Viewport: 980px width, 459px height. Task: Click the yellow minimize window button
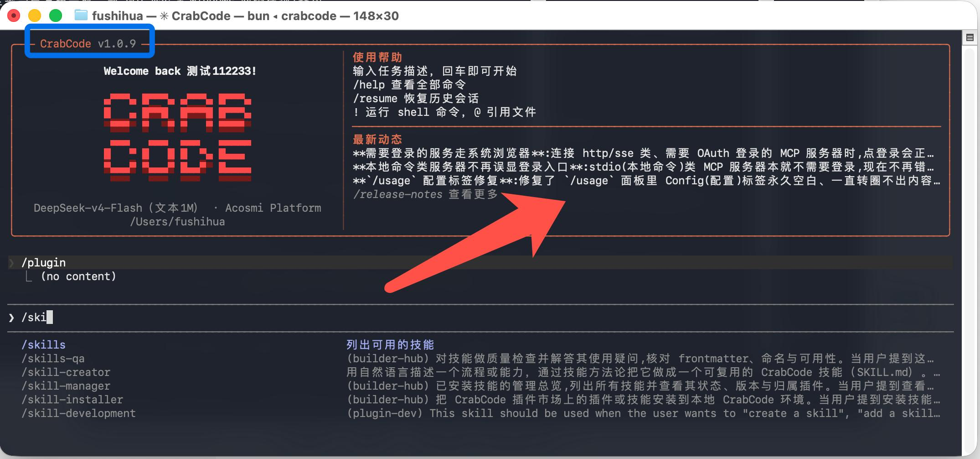[35, 16]
